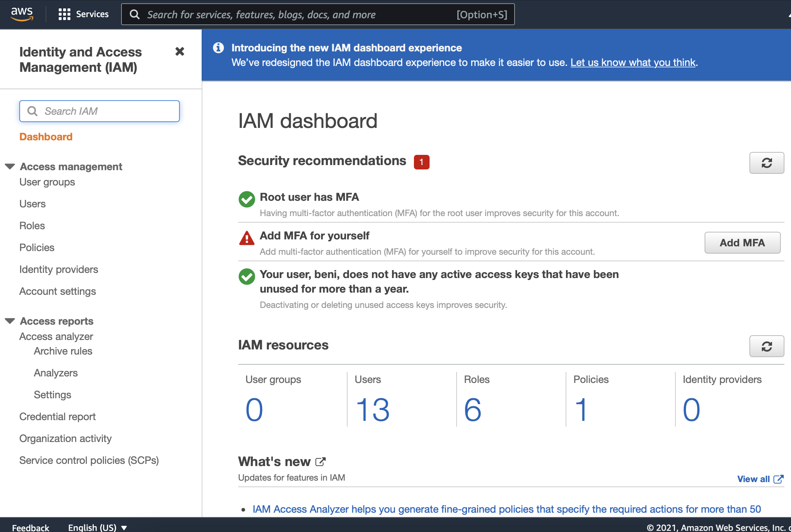Viewport: 791px width, 532px height.
Task: Open User groups in the sidebar
Action: tap(47, 182)
